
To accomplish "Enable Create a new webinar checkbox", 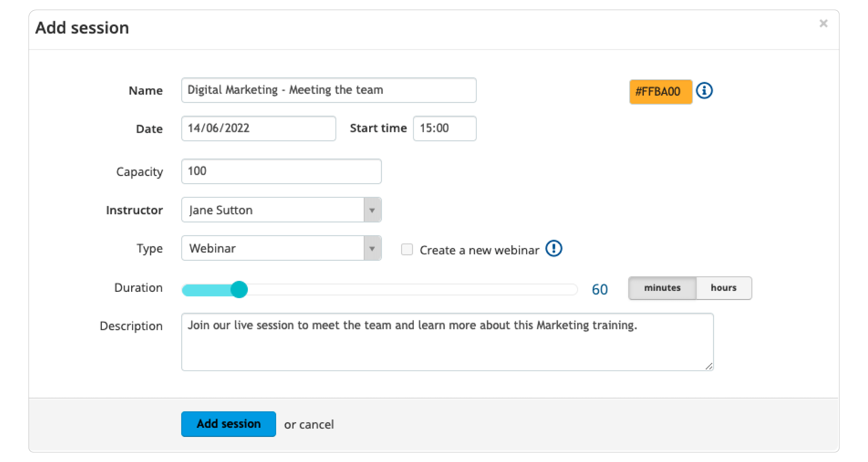I will [407, 249].
